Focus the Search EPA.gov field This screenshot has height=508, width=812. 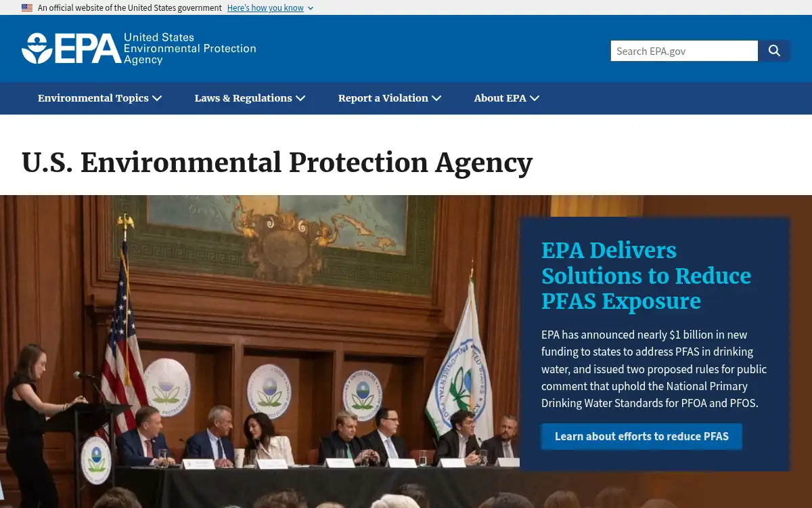684,51
